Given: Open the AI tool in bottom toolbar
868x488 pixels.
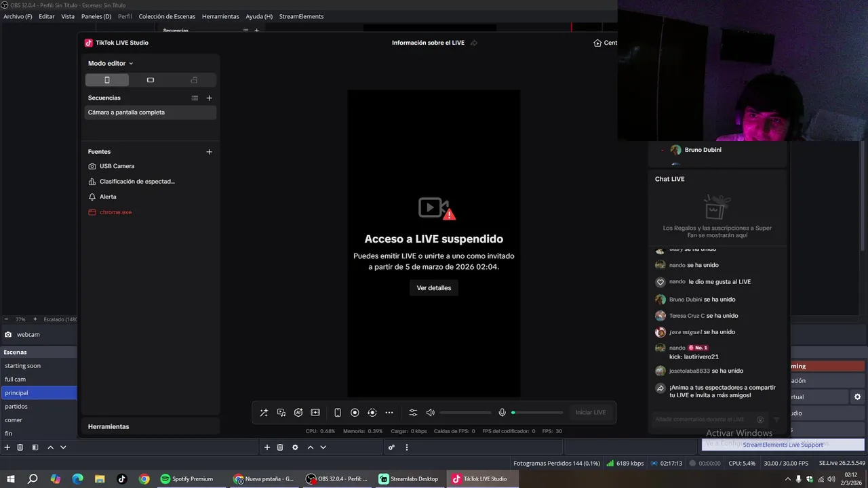Looking at the screenshot, I should [x=298, y=412].
